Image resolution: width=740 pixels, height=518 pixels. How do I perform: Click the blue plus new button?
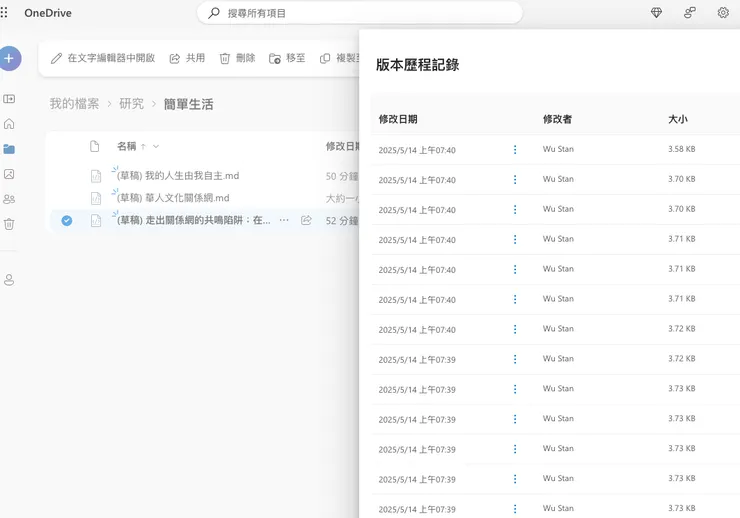[x=9, y=58]
